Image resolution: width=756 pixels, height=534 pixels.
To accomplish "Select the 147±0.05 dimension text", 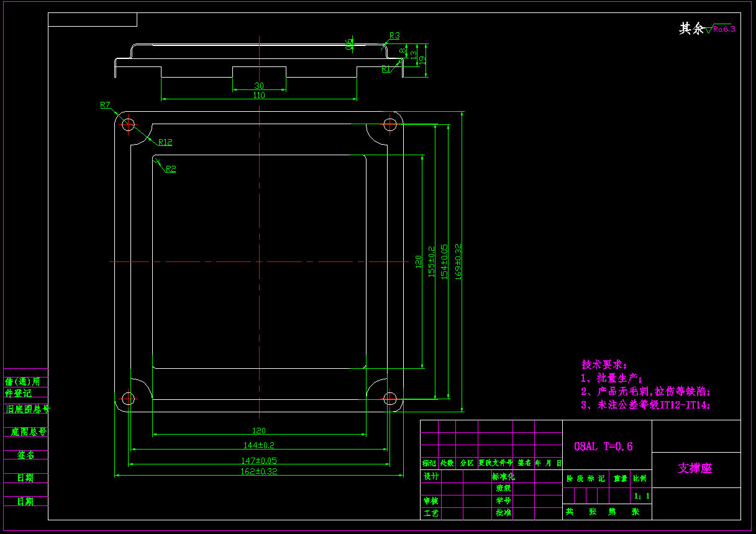I will coord(259,460).
